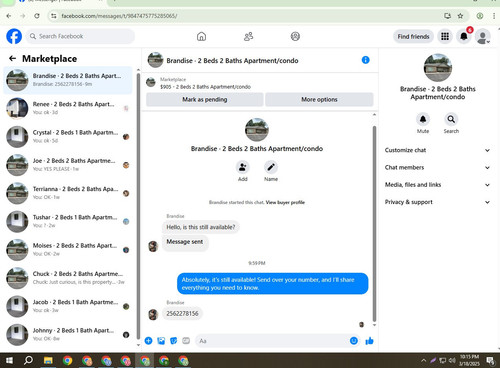Click the message 2562278156
The width and height of the screenshot is (500, 368).
pyautogui.click(x=182, y=314)
